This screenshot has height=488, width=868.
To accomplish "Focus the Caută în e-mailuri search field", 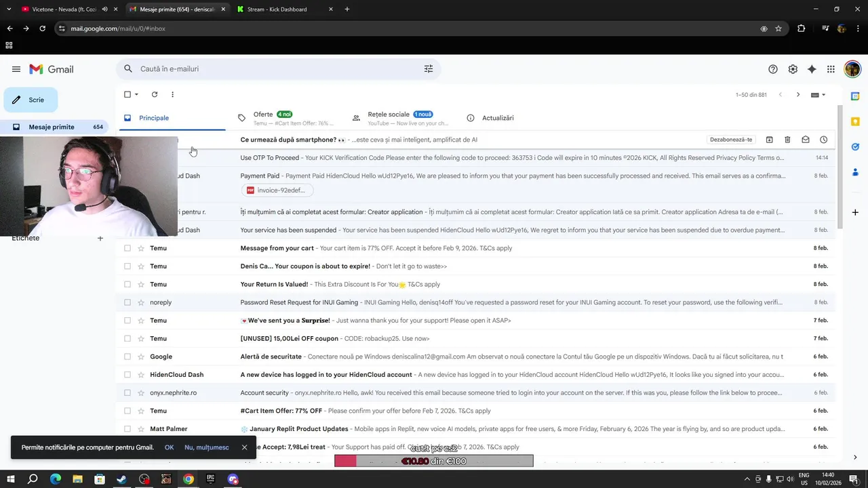I will [278, 69].
